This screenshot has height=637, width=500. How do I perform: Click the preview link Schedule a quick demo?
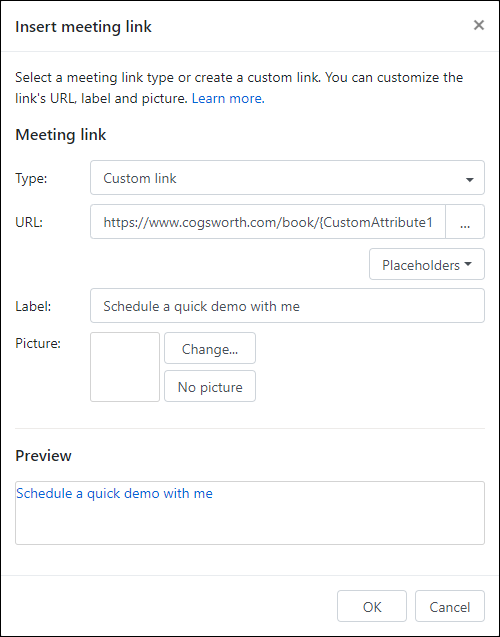tap(114, 493)
